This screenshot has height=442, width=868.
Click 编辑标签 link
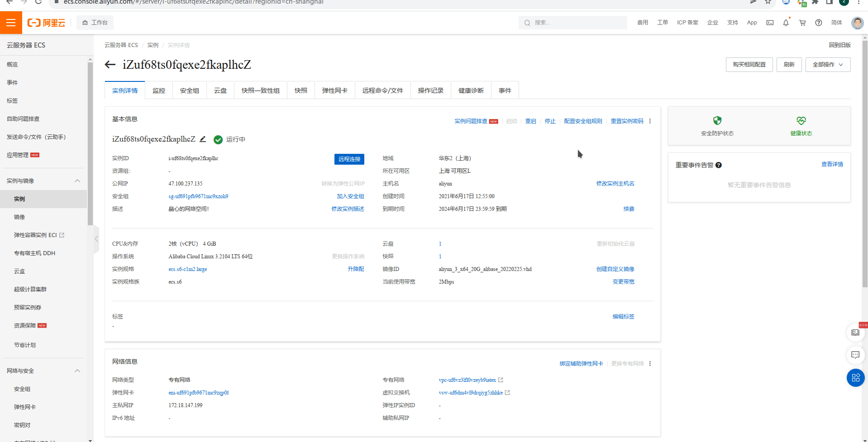624,317
